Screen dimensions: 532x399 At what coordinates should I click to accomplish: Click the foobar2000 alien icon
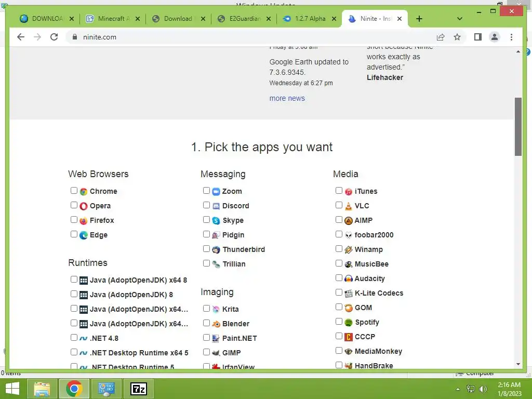(349, 235)
